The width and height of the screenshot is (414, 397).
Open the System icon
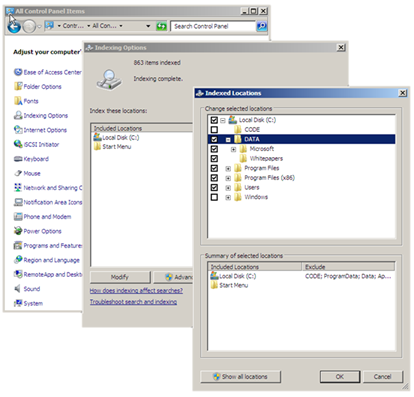18,303
